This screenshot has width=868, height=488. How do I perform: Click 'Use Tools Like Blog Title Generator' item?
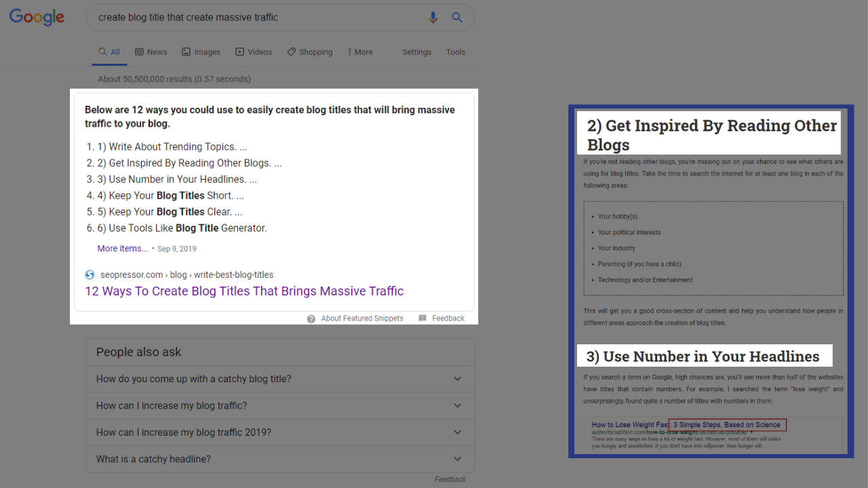point(182,228)
